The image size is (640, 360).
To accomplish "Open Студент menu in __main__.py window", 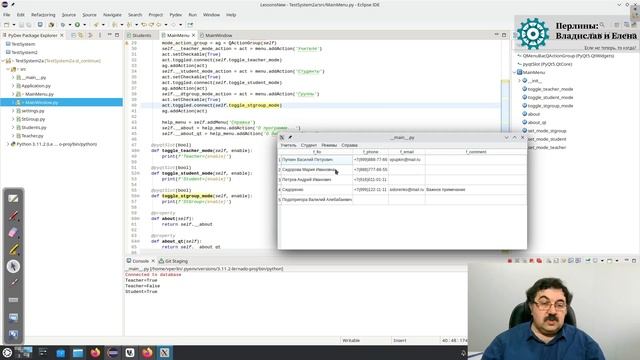I will [x=309, y=145].
